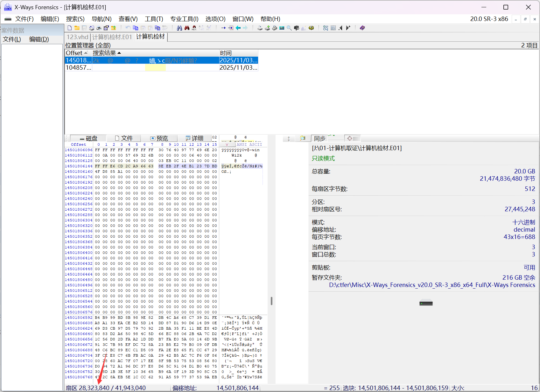This screenshot has height=392, width=540.
Task: Open Find Text with the blue binoculars
Action: coord(179,28)
